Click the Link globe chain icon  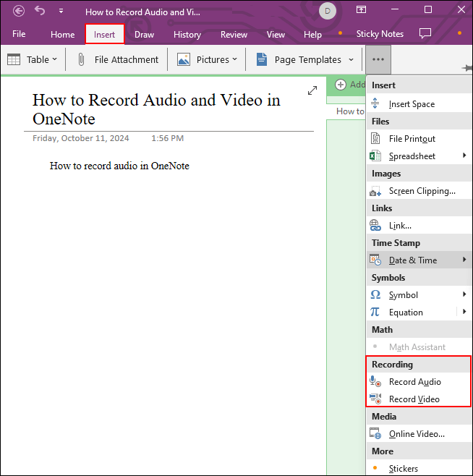point(375,226)
